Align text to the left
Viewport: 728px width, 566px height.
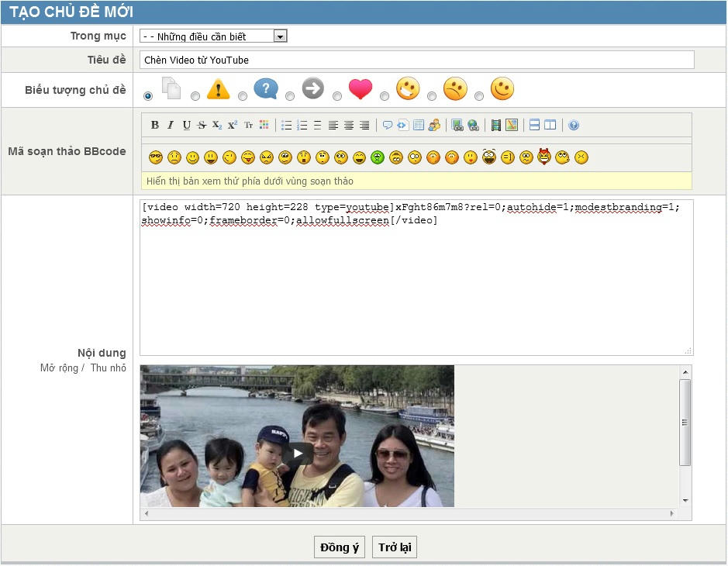(x=333, y=125)
